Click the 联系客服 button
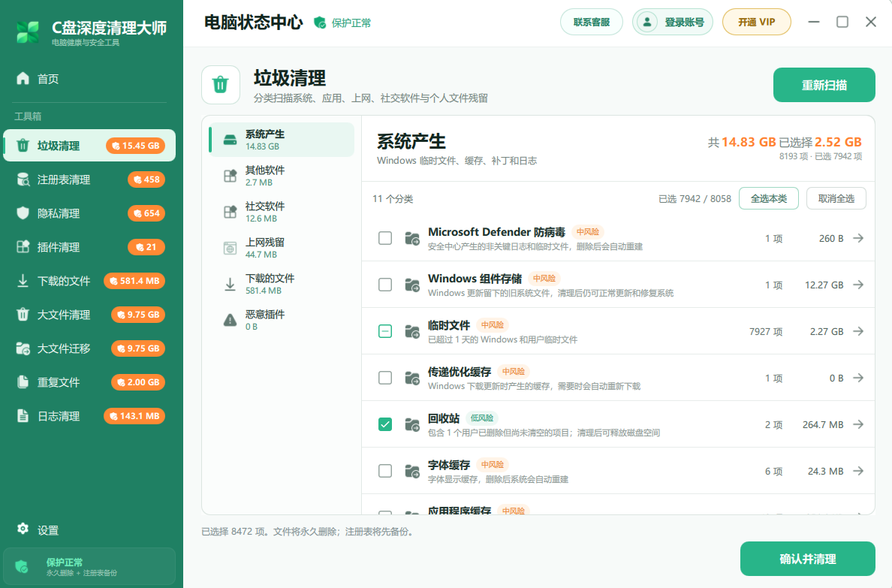 point(591,23)
